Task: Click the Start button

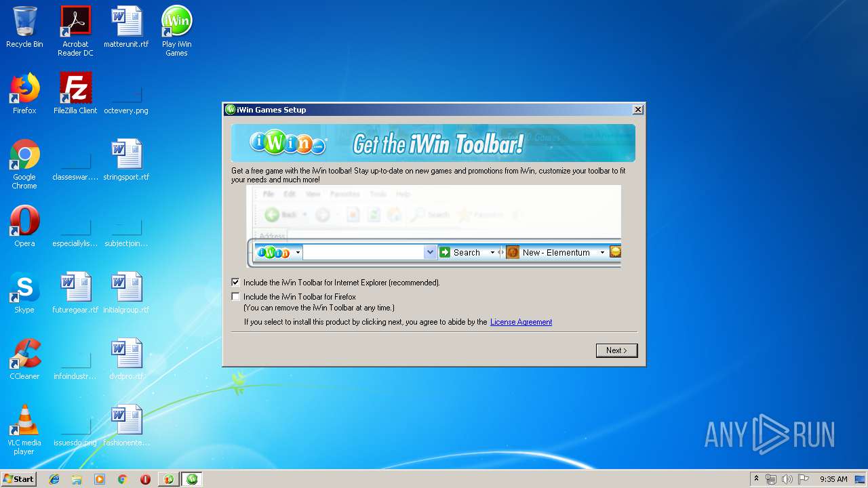Action: (x=18, y=479)
